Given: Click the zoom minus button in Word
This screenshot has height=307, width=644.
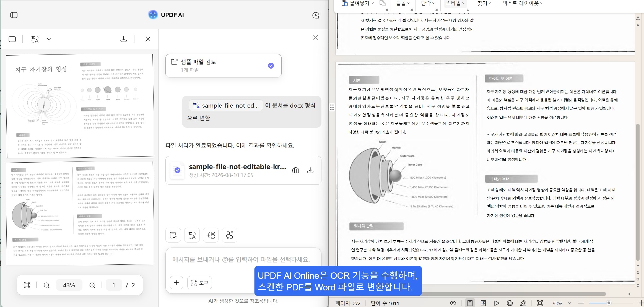Looking at the screenshot, I should tap(581, 303).
